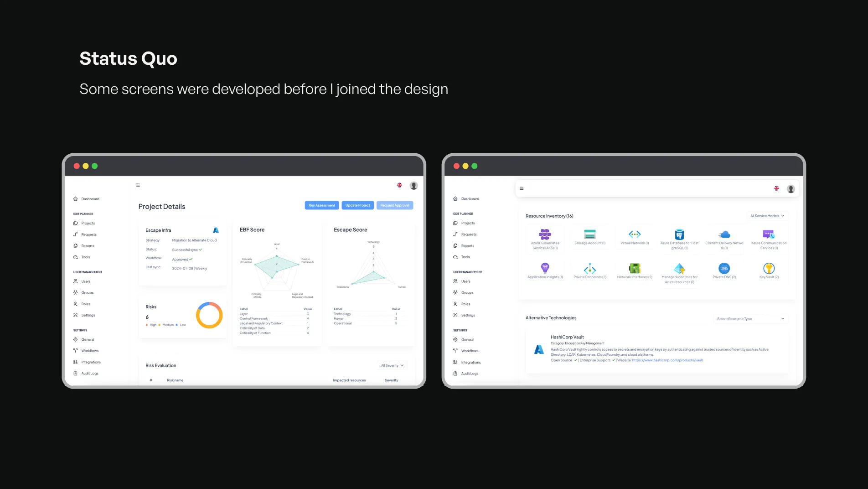Select Content Delivery Network resource icon
The width and height of the screenshot is (868, 489).
tap(724, 234)
